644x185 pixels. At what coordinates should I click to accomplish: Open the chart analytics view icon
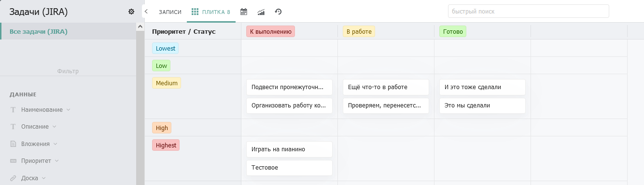[x=261, y=12]
